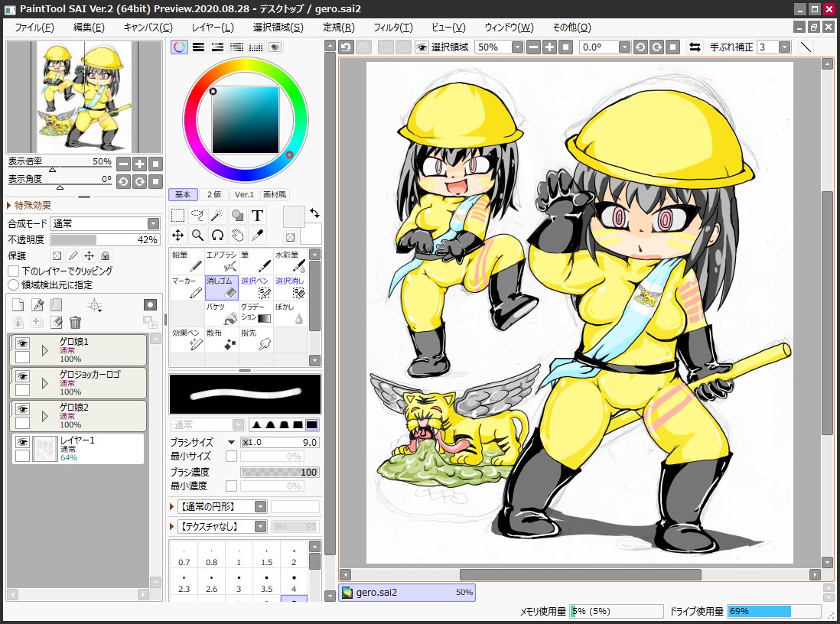This screenshot has height=624, width=840.
Task: Choose the バケツ bucket fill tool
Action: point(222,314)
